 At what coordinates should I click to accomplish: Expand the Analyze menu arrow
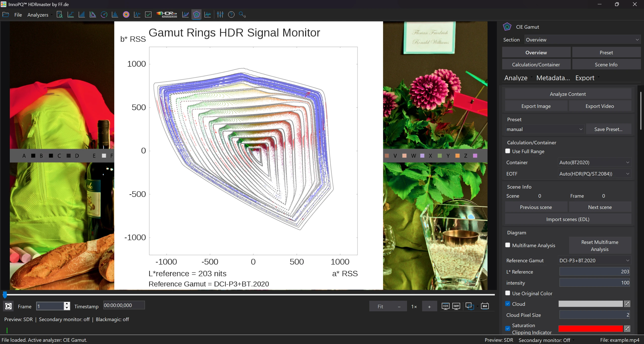[x=532, y=77]
